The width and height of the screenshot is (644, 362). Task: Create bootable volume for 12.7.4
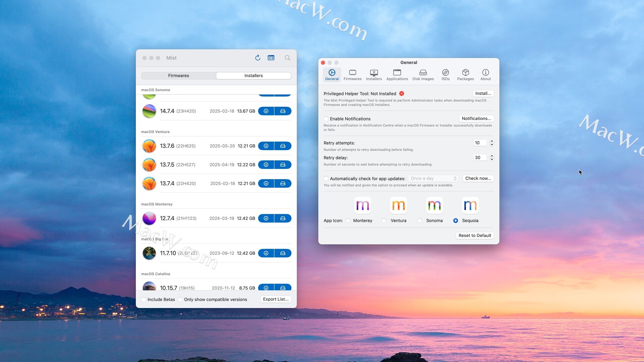(x=283, y=218)
